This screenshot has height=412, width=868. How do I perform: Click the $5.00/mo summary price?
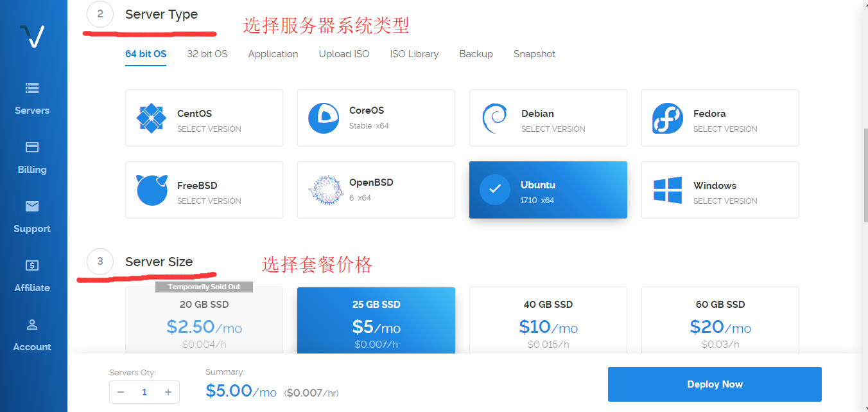(241, 391)
